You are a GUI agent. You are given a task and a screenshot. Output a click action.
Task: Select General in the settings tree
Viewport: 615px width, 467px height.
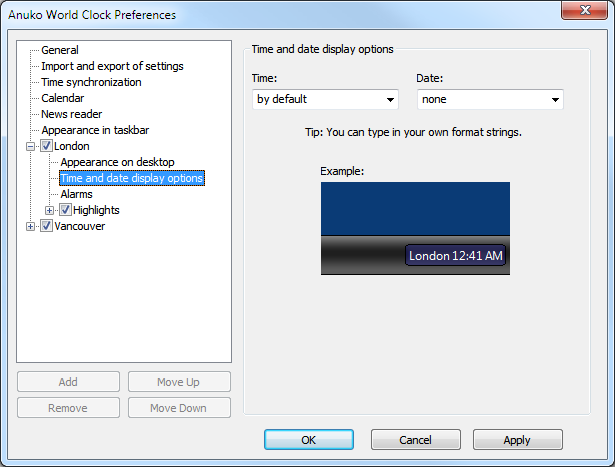coord(60,50)
